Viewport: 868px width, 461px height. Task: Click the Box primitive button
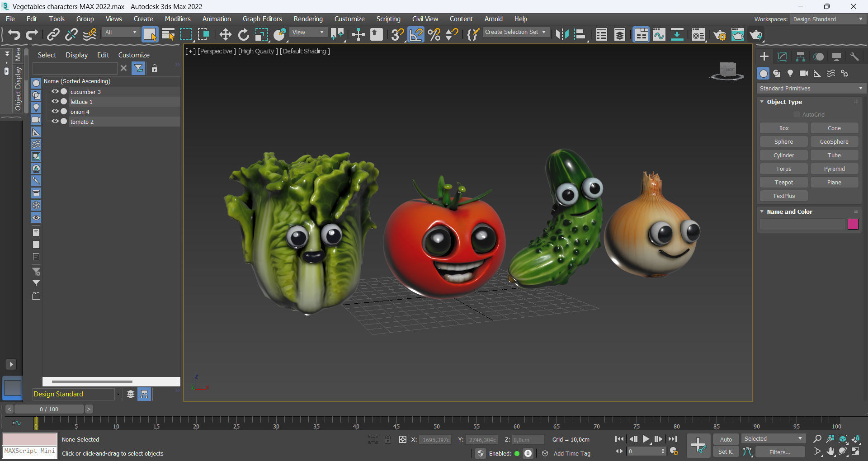[783, 128]
